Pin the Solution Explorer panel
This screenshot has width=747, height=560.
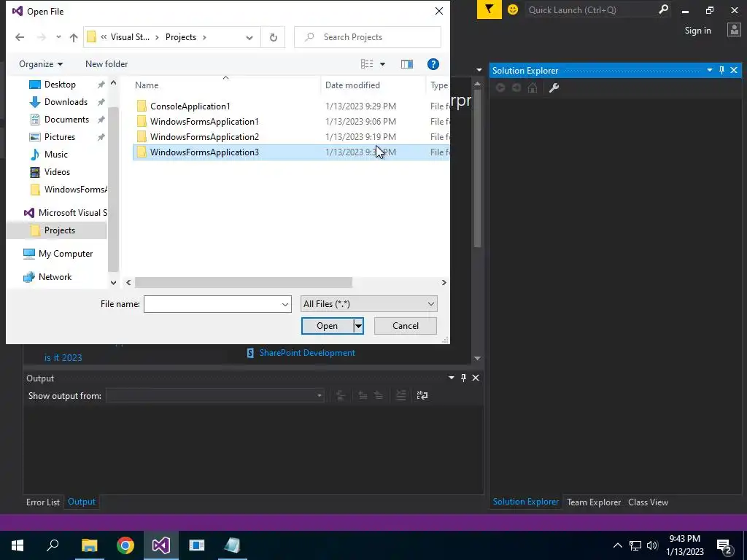[721, 71]
